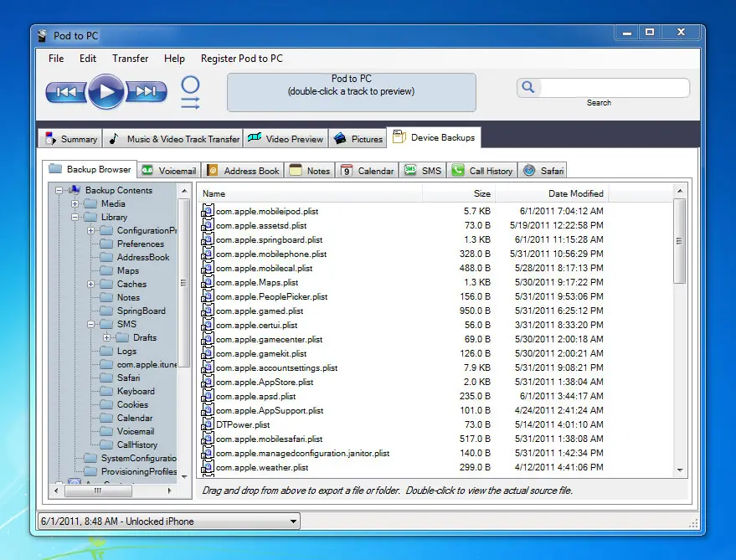This screenshot has height=560, width=736.
Task: Select com.apple.springboard.plist file icon
Action: [208, 239]
